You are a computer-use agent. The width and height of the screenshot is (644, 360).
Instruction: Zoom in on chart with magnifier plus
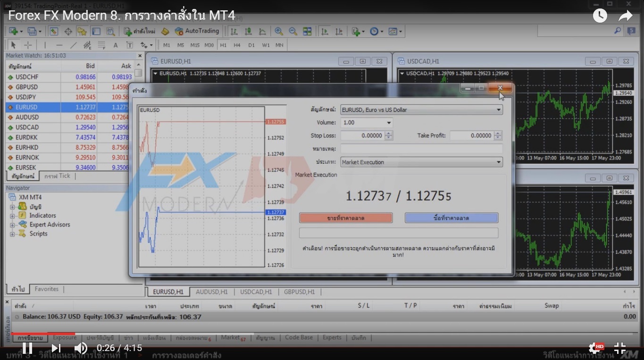coord(279,31)
